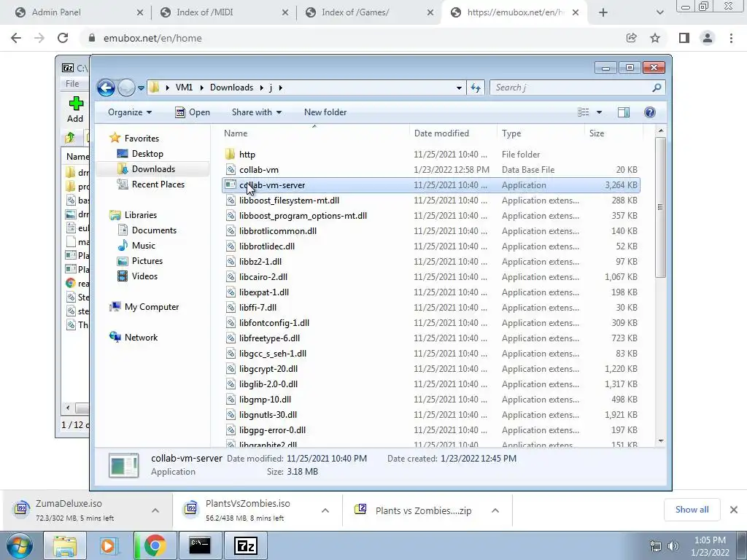The image size is (747, 560).
Task: Click the Downloads segment in address path
Action: pyautogui.click(x=231, y=87)
